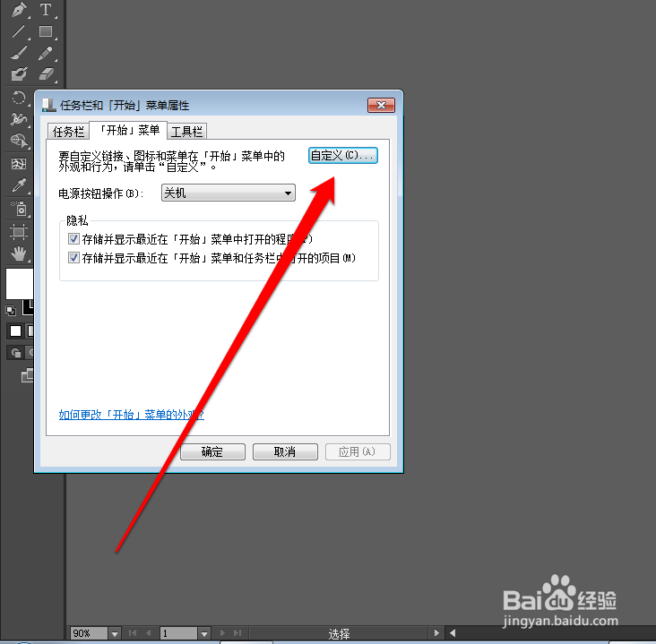Viewport: 656px width, 644px height.
Task: Switch to the 任务栏 tab
Action: pos(68,132)
